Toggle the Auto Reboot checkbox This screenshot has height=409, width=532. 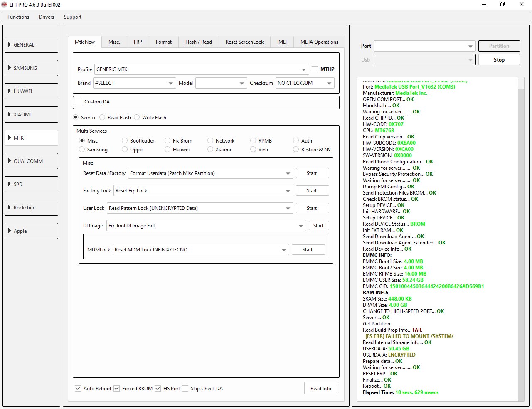click(78, 389)
